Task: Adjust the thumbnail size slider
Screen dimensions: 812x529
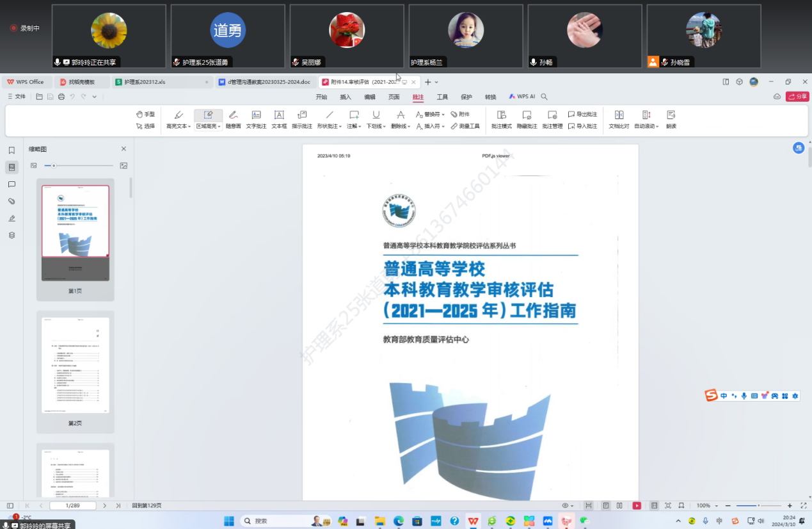Action: coord(54,166)
